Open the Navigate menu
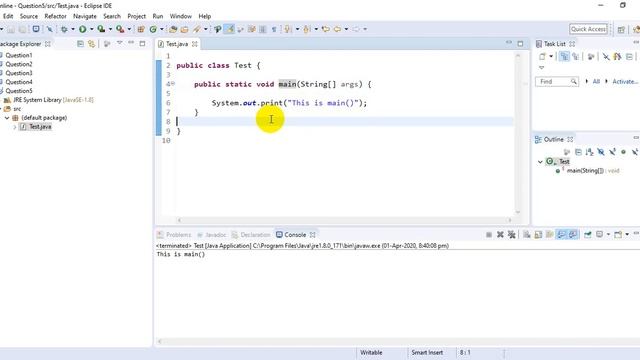640x360 pixels. tap(84, 16)
